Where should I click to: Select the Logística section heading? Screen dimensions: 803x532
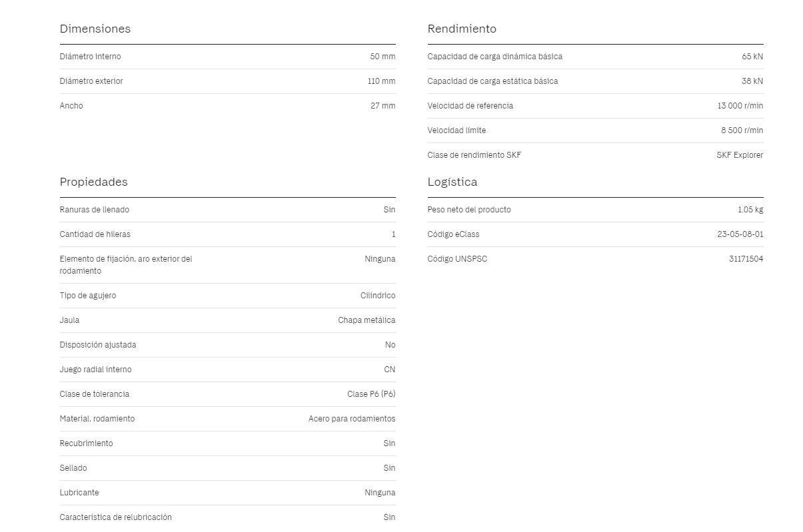[x=452, y=182]
